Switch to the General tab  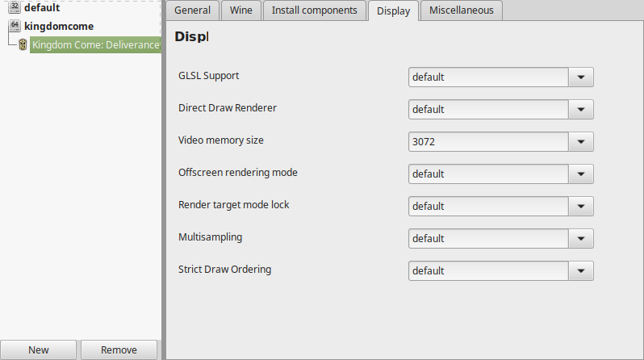[x=192, y=10]
